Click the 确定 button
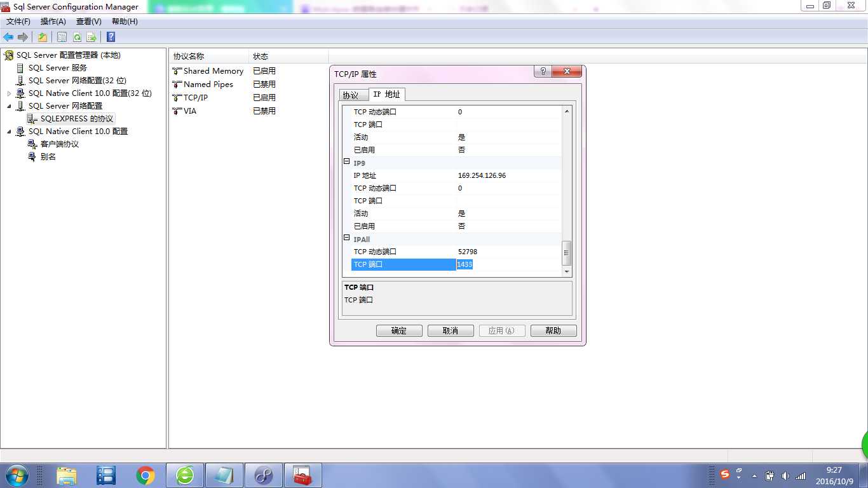This screenshot has width=868, height=488. tap(399, 330)
